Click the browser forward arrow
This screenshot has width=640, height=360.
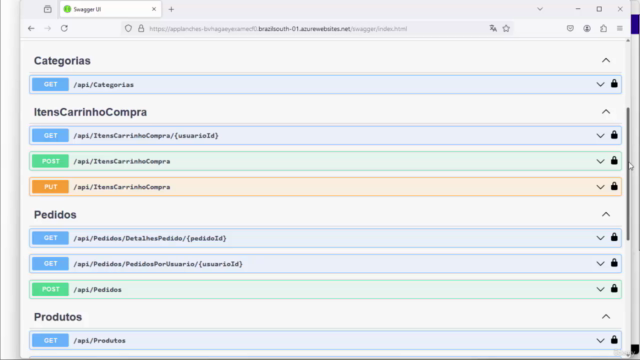point(48,29)
